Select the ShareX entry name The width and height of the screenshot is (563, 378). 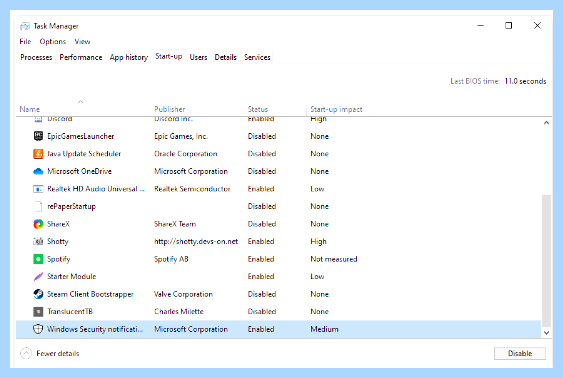pos(59,224)
